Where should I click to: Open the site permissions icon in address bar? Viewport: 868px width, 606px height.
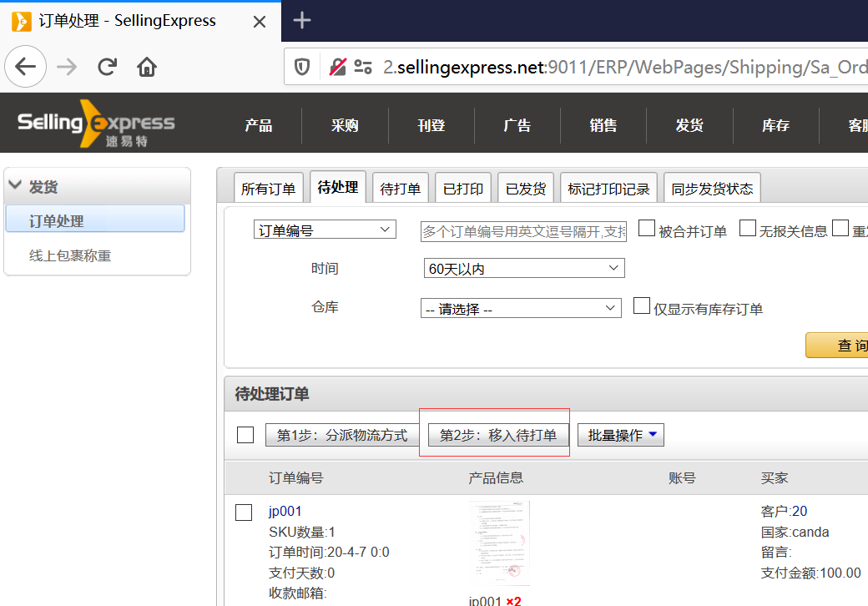[362, 68]
